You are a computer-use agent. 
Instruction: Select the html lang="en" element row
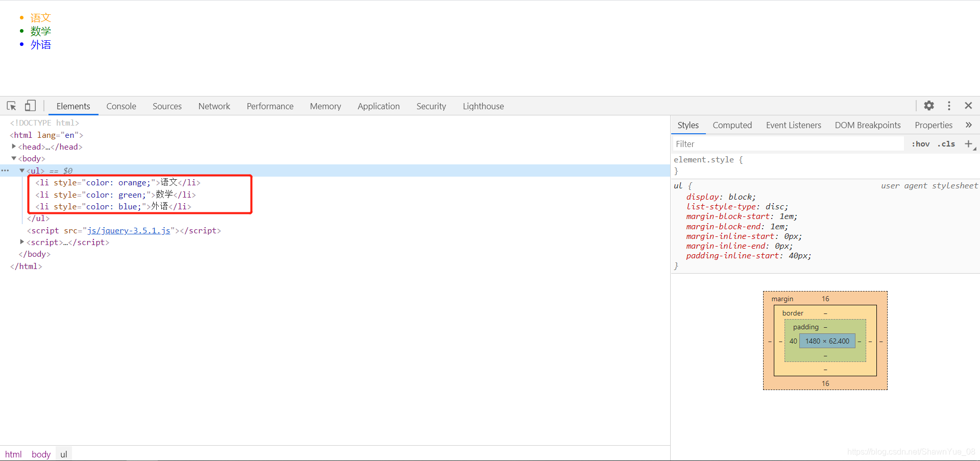46,135
